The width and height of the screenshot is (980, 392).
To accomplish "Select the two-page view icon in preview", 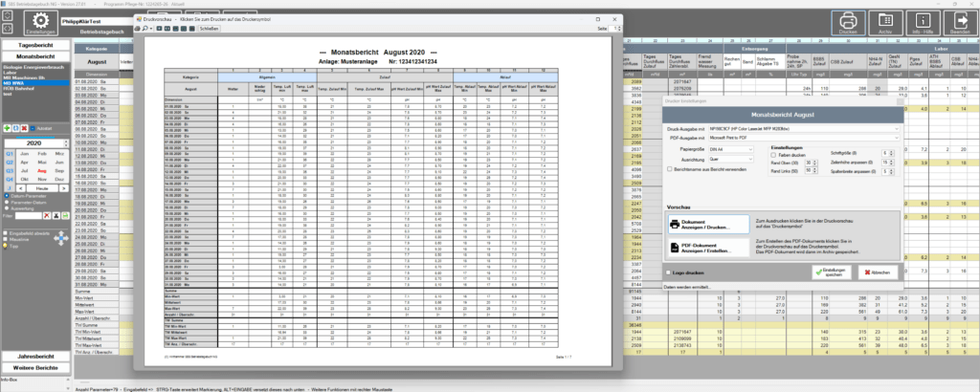I will click(x=167, y=29).
